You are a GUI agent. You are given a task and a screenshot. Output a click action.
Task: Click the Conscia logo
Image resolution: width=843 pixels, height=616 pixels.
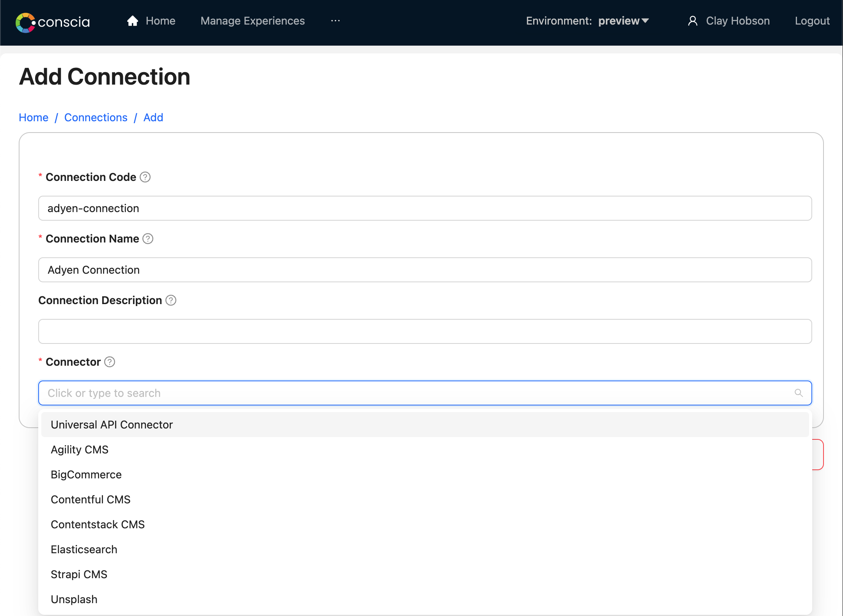[x=53, y=22]
